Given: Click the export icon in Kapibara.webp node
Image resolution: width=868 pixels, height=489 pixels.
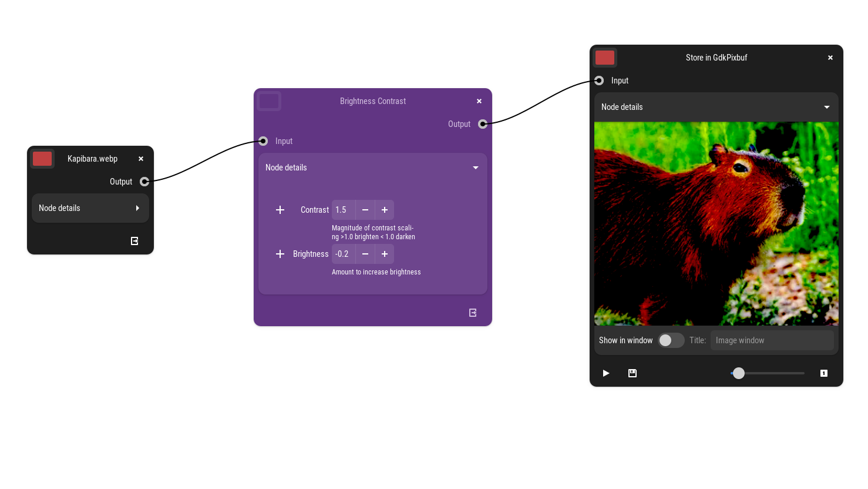Looking at the screenshot, I should coord(134,241).
